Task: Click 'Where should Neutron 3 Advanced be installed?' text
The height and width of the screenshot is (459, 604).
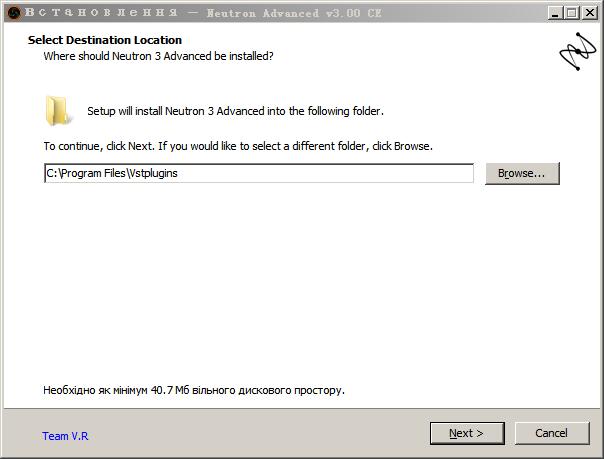Action: (158, 56)
